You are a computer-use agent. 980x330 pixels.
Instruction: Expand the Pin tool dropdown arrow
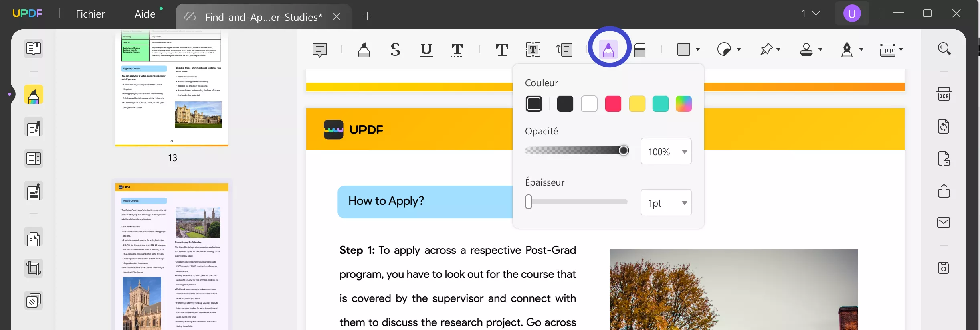(778, 49)
